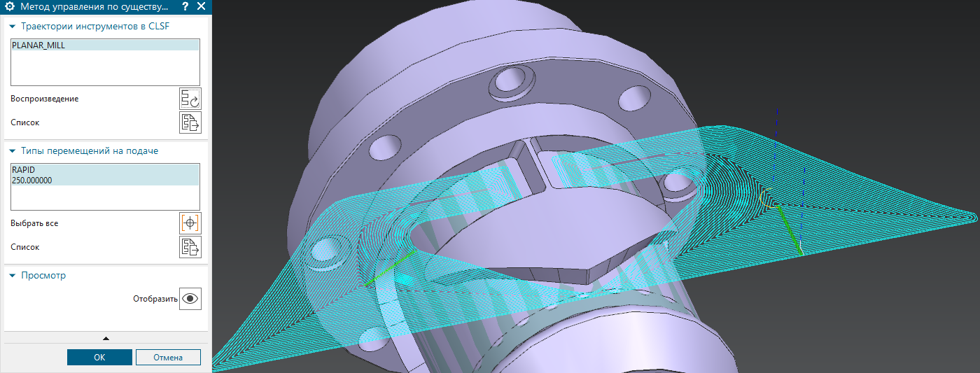Collapse the Просмотр section
This screenshot has width=980, height=373.
click(12, 276)
